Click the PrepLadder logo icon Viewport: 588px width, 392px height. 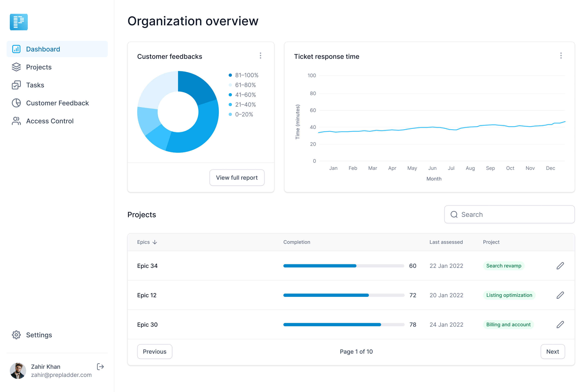click(x=19, y=22)
